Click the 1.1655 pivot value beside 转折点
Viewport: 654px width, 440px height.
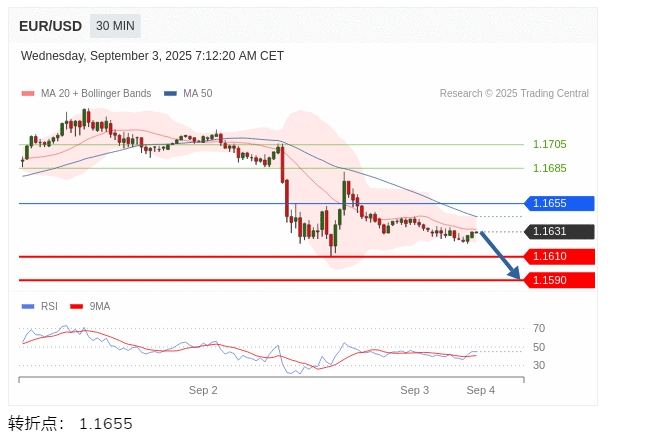[x=106, y=424]
